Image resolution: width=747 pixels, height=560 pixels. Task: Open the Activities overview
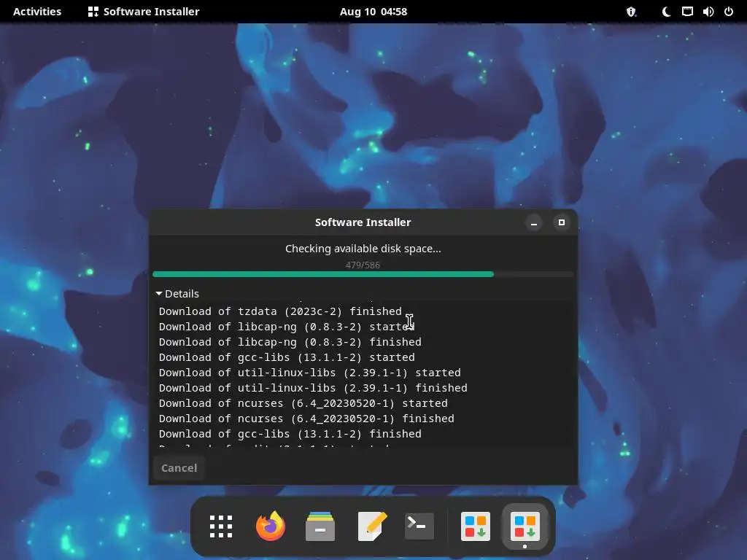pyautogui.click(x=37, y=12)
